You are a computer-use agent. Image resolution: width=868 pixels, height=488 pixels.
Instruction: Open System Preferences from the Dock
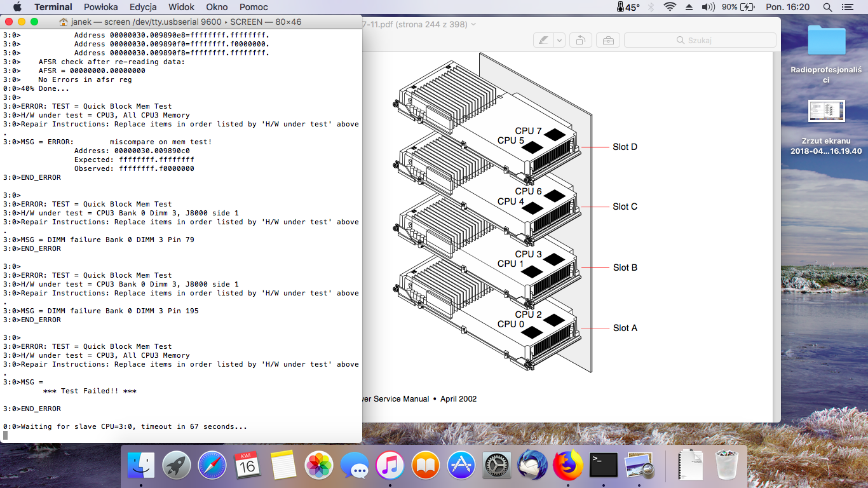(496, 466)
